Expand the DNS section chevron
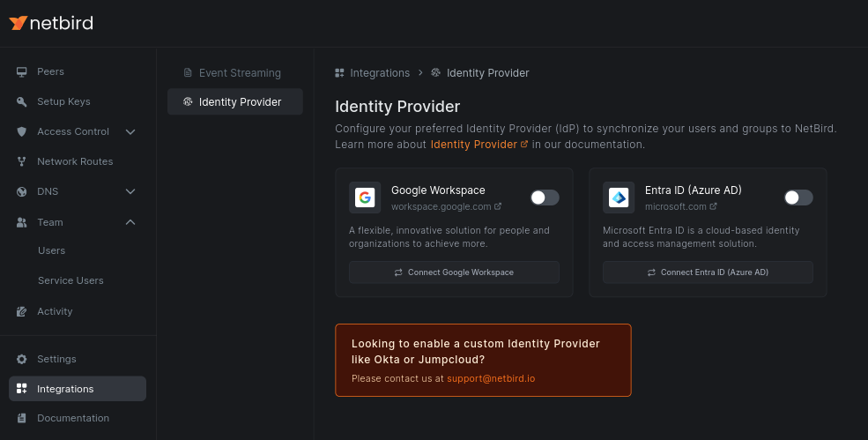This screenshot has height=440, width=868. tap(130, 191)
